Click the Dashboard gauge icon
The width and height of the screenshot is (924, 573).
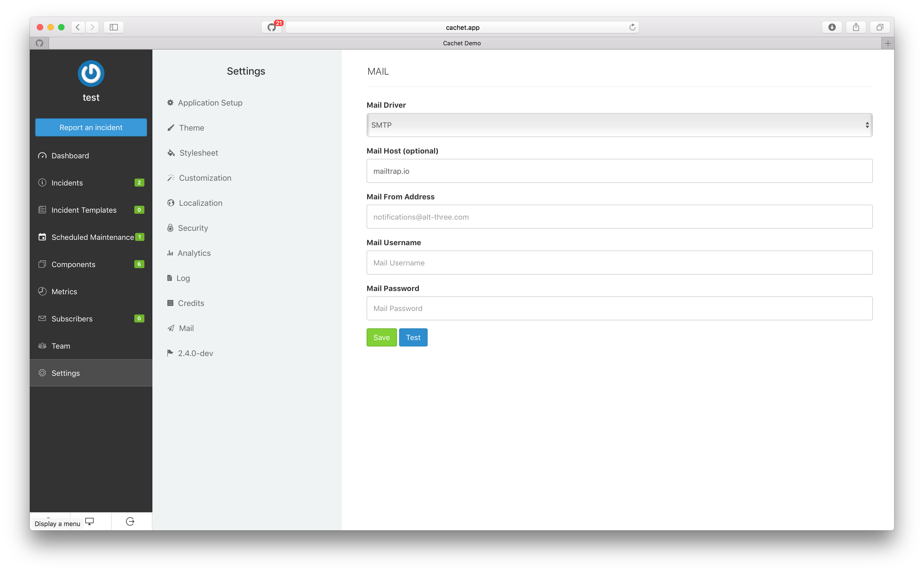(x=42, y=155)
